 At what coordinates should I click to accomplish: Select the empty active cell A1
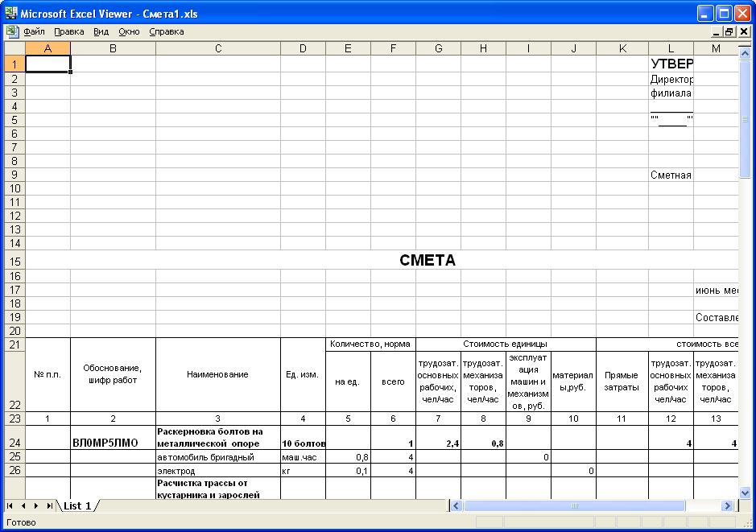click(x=48, y=64)
